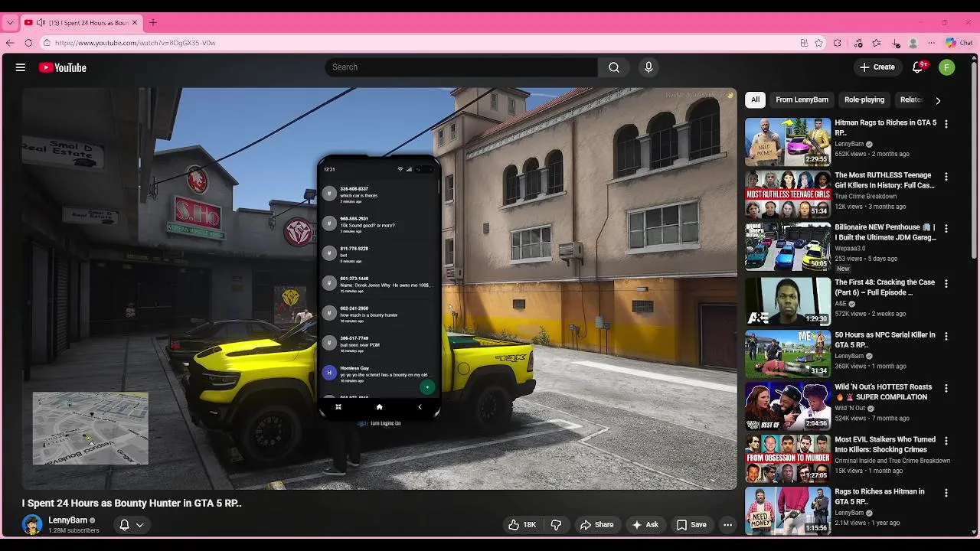Open options for Wild 'N Out video
Image resolution: width=980 pixels, height=551 pixels.
tap(946, 389)
